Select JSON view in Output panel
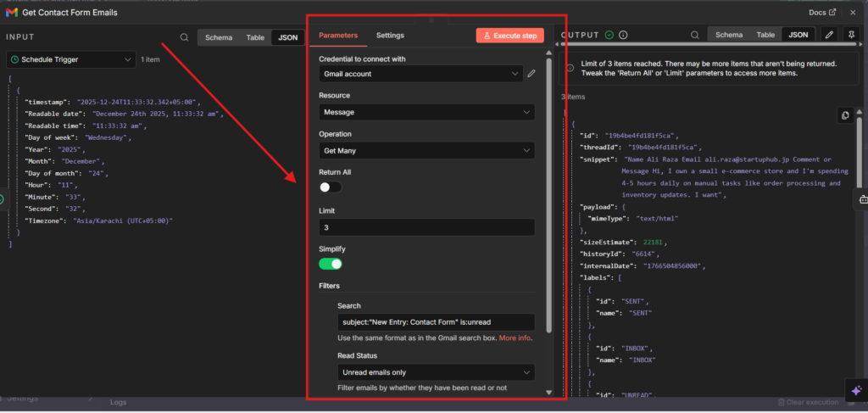The height and width of the screenshot is (413, 868). pos(798,34)
